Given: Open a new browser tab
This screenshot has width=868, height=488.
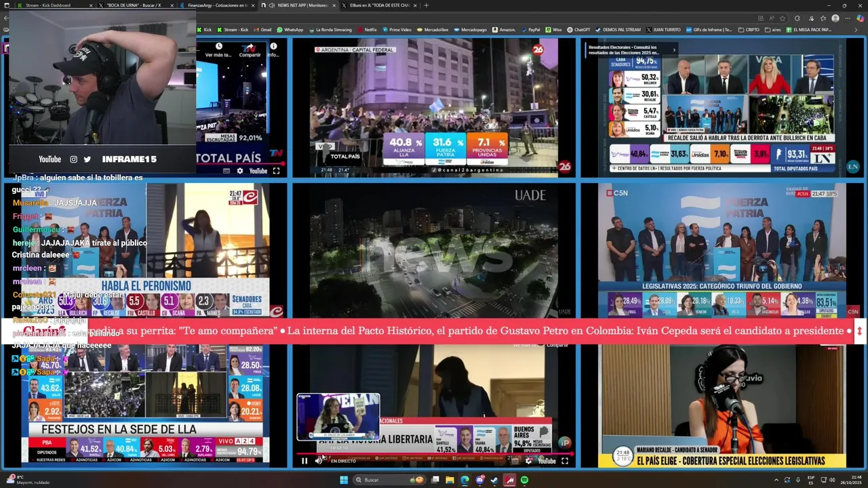Looking at the screenshot, I should [427, 5].
